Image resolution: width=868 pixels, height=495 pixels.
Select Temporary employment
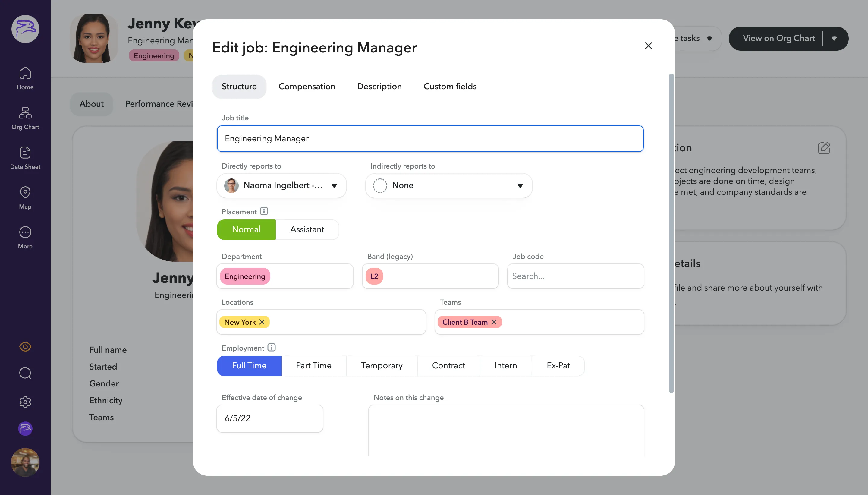[382, 365]
